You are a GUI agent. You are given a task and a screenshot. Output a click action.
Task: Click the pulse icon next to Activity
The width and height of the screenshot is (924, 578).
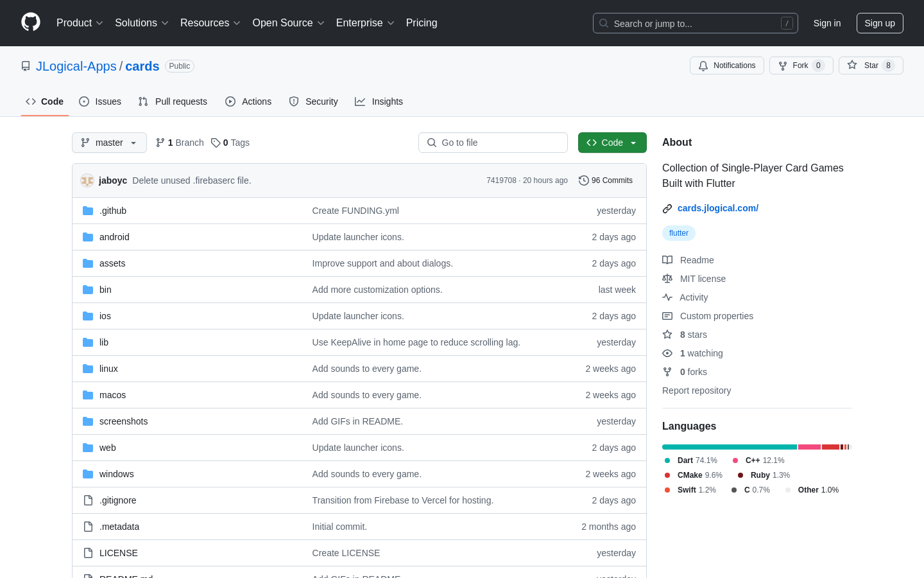tap(667, 297)
